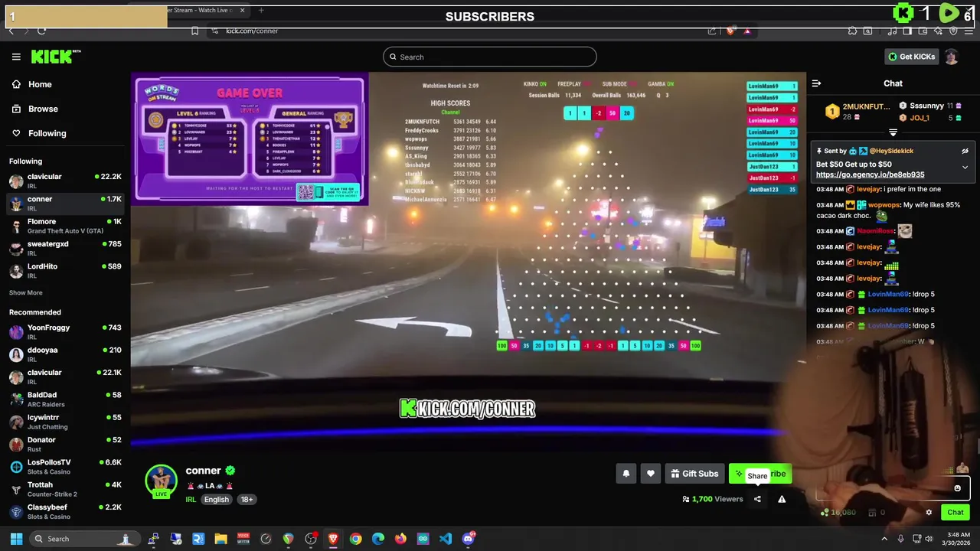
Task: Open ddooyaa recommended channel
Action: (65, 354)
